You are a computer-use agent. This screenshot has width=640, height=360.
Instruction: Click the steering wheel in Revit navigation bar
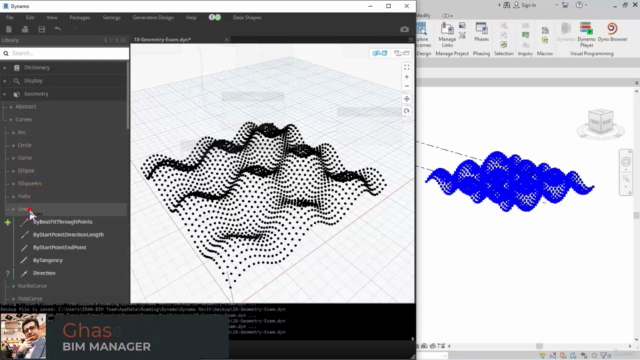tap(626, 162)
